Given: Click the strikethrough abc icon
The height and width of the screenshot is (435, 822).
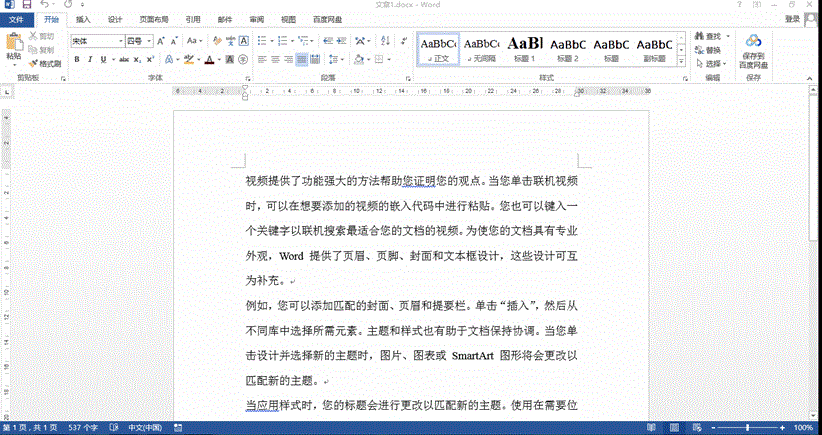Looking at the screenshot, I should click(x=123, y=59).
